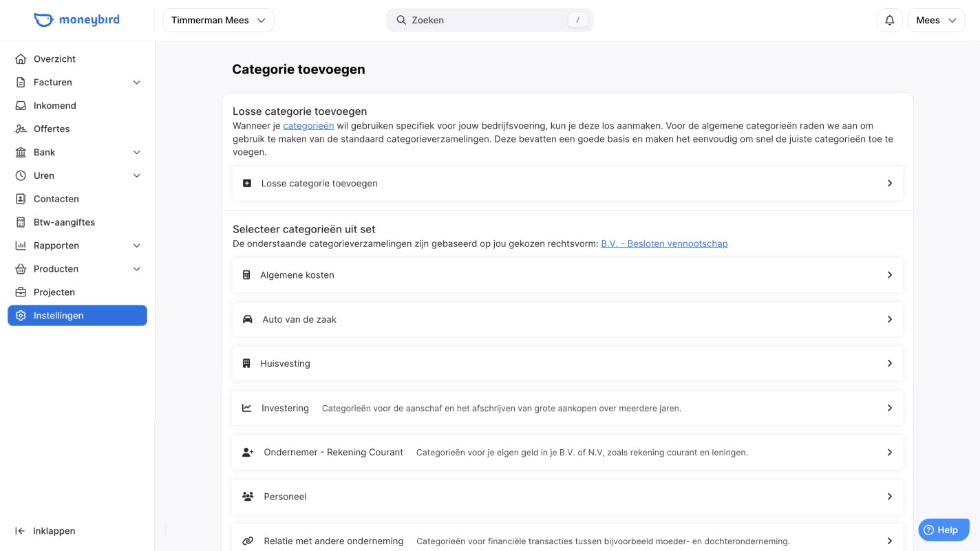Select the car icon for Auto van de zaak
The height and width of the screenshot is (551, 980).
click(247, 319)
